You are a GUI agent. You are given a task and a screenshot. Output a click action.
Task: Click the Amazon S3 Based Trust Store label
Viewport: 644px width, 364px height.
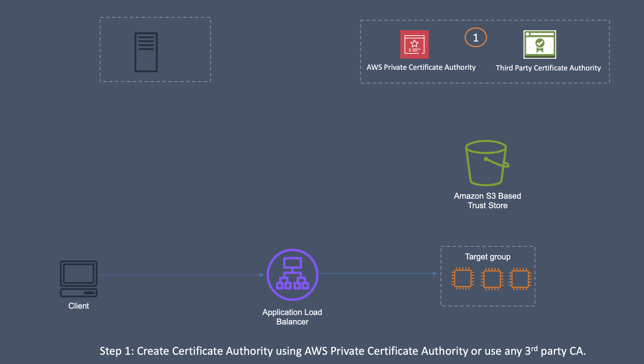[487, 200]
